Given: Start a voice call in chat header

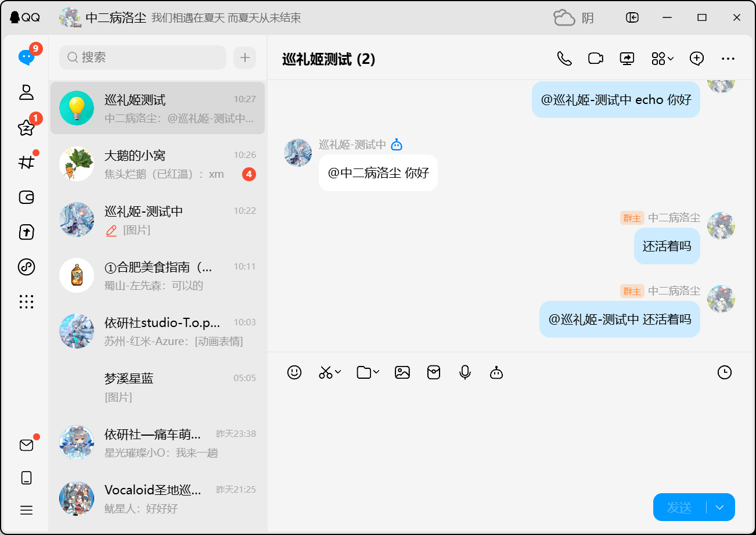Looking at the screenshot, I should tap(564, 58).
